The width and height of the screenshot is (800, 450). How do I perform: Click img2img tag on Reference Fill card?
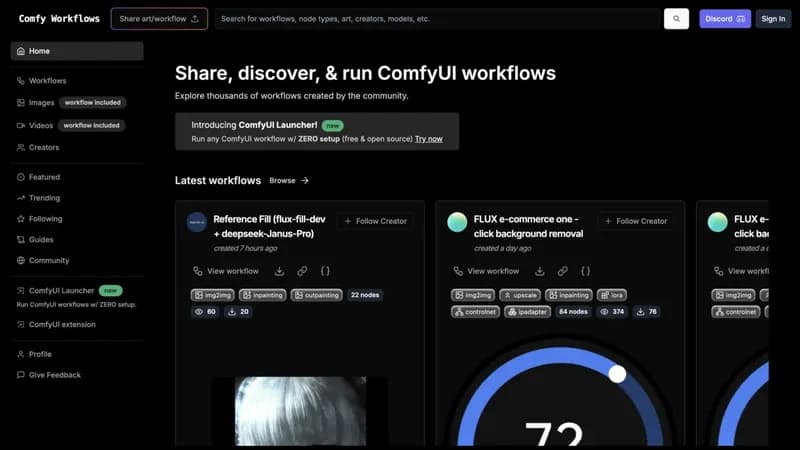tap(213, 295)
